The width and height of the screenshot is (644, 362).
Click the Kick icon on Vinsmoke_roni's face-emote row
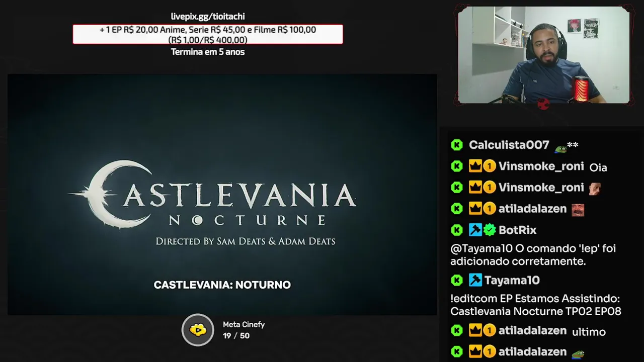click(457, 188)
